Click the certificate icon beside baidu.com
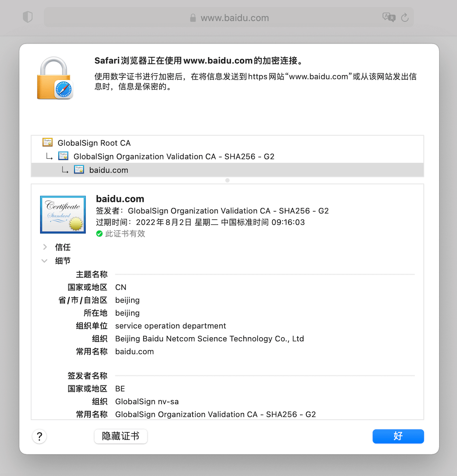This screenshot has height=476, width=457. 79,170
